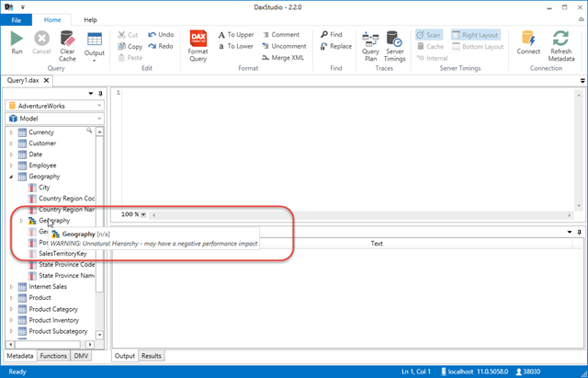Click the query editor text area
Viewport: 588px width, 378px height.
point(349,149)
